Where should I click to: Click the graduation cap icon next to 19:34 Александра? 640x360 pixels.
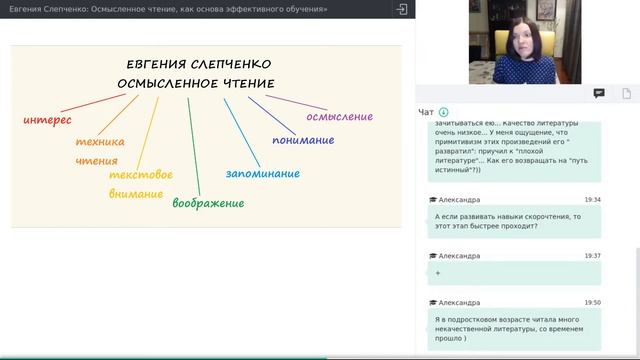(433, 200)
